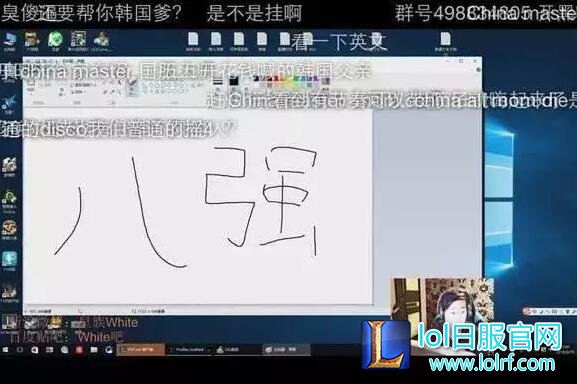
Task: Switch to the Paint taskbar button
Action: (286, 350)
